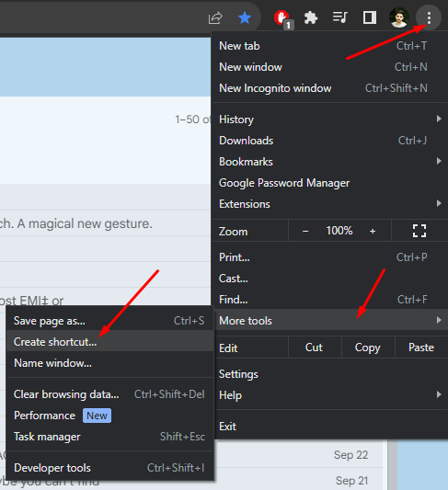Expand the History submenu
Image resolution: width=448 pixels, height=490 pixels.
[330, 120]
